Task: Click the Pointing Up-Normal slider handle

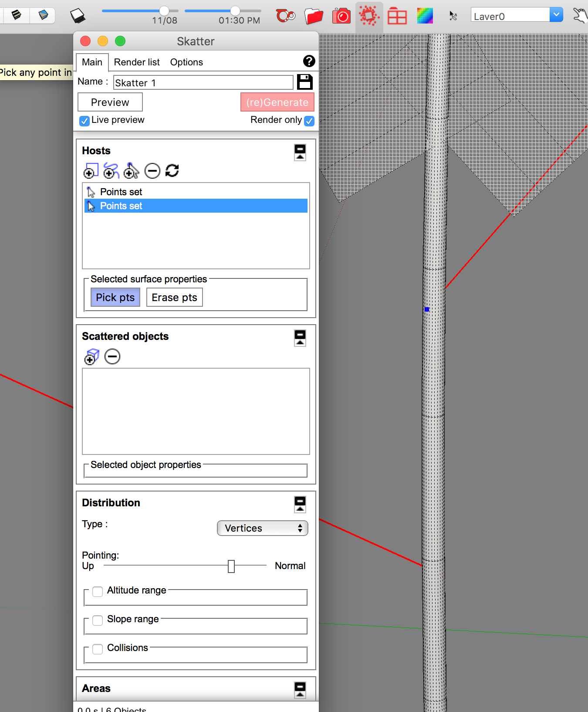Action: 231,566
